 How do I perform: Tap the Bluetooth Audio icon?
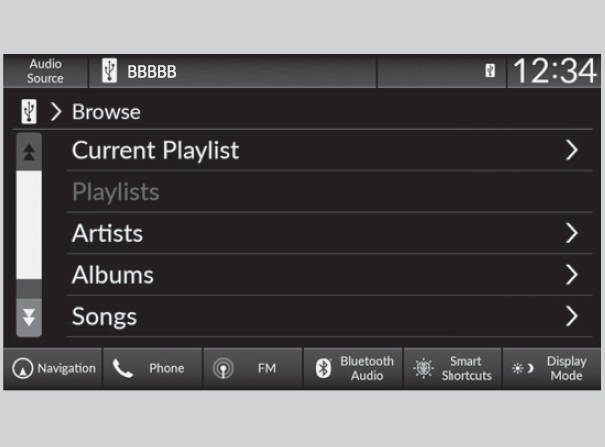(323, 368)
